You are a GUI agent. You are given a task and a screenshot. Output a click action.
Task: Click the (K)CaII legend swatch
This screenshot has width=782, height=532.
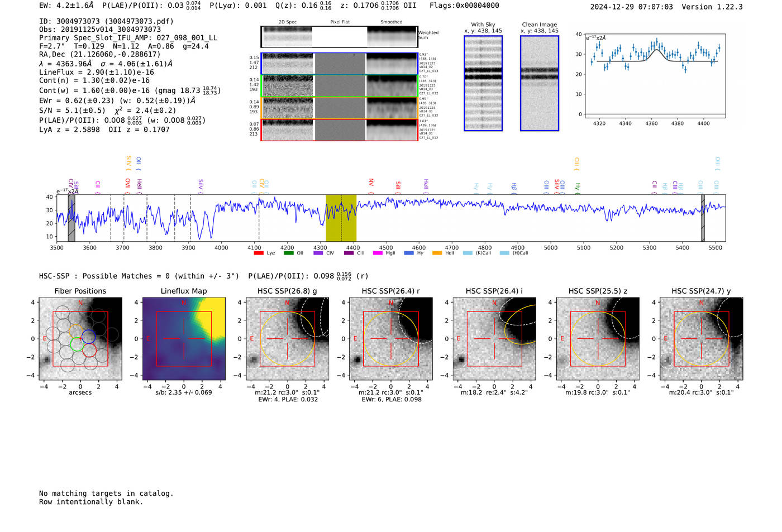coord(468,253)
